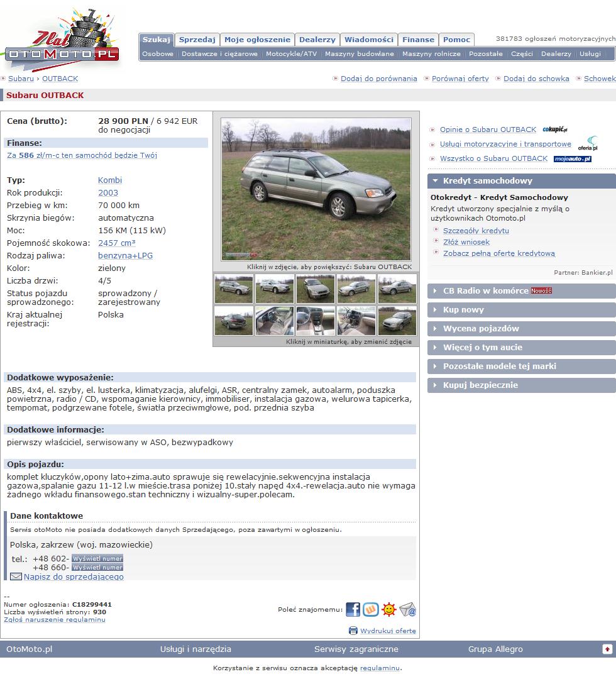Click Grupa Allegro in footer bar
This screenshot has height=684, width=616.
[x=495, y=649]
